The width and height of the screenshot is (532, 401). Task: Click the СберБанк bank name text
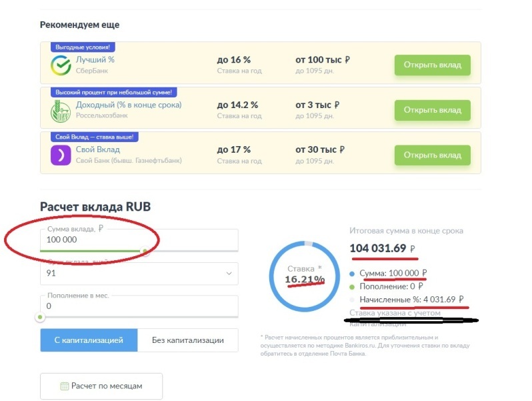tap(91, 71)
